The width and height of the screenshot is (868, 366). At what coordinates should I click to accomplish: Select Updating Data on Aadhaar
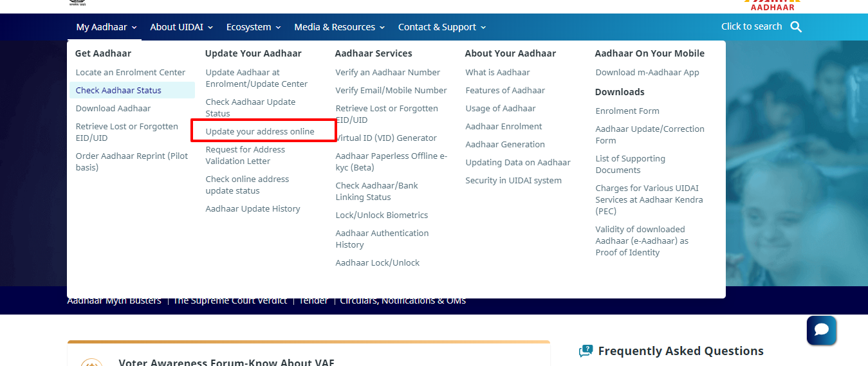click(x=518, y=163)
